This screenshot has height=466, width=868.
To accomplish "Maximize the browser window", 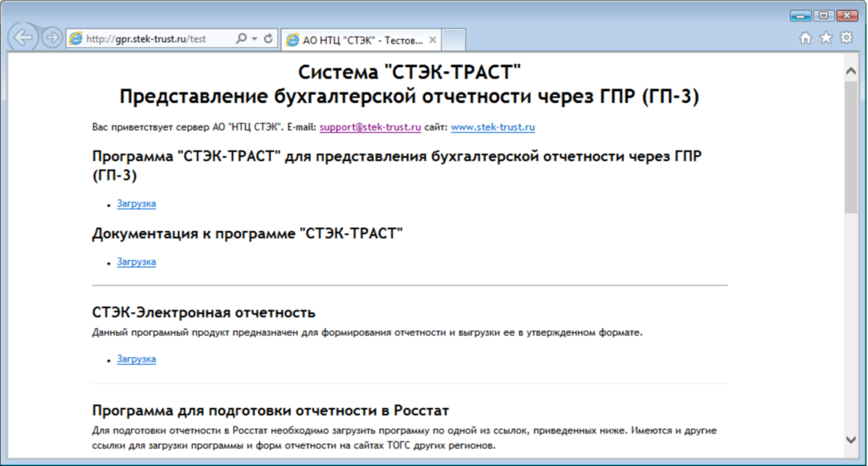I will (x=823, y=16).
